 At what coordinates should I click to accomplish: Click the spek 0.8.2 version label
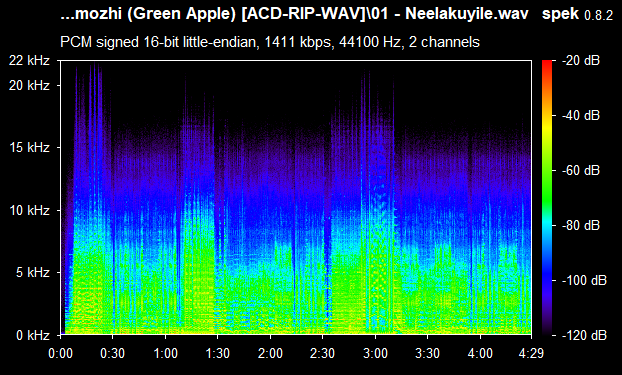point(577,14)
